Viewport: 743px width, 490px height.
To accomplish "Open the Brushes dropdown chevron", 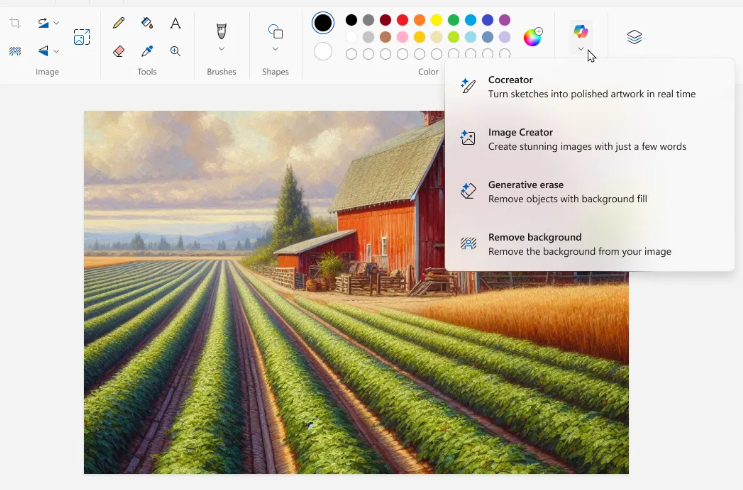I will (221, 49).
